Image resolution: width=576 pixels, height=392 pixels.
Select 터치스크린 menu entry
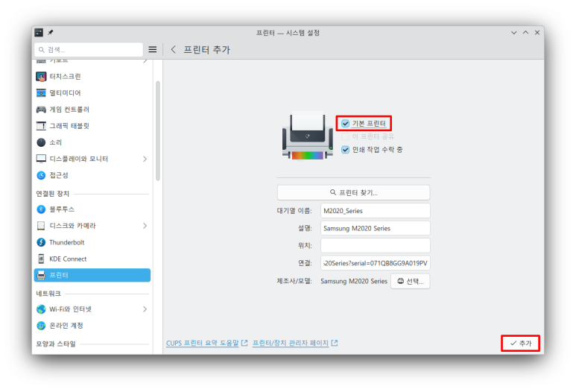[92, 77]
